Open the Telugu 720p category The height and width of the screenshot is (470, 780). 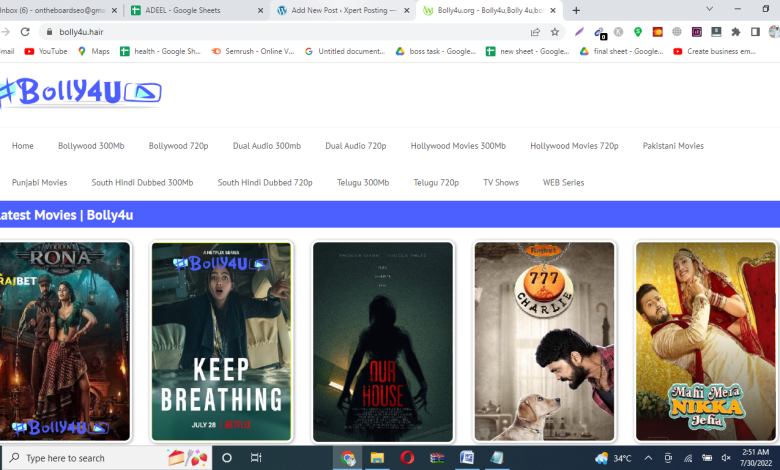(436, 183)
